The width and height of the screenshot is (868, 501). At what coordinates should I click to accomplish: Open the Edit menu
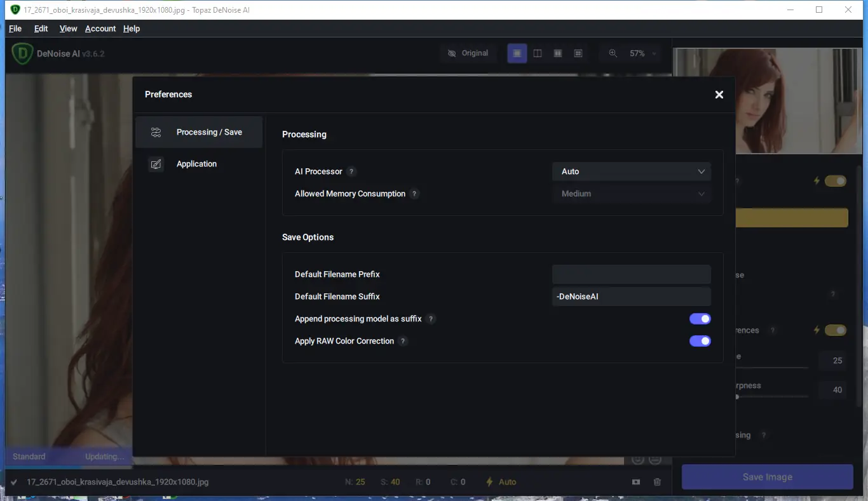(41, 29)
